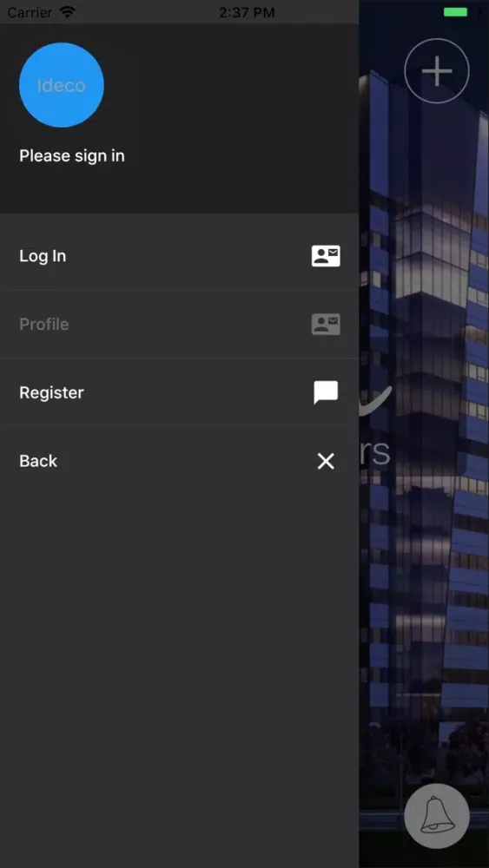This screenshot has width=489, height=868.
Task: Select the Log In menu item
Action: [180, 256]
